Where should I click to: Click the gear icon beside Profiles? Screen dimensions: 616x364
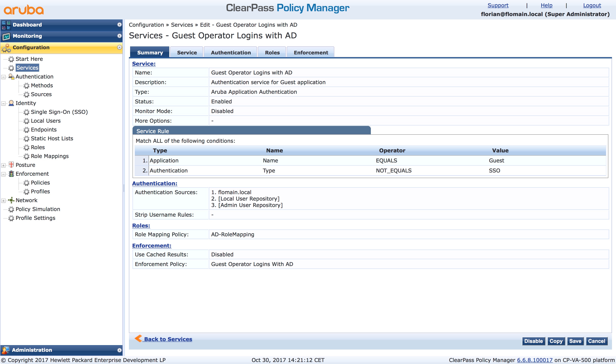click(26, 192)
